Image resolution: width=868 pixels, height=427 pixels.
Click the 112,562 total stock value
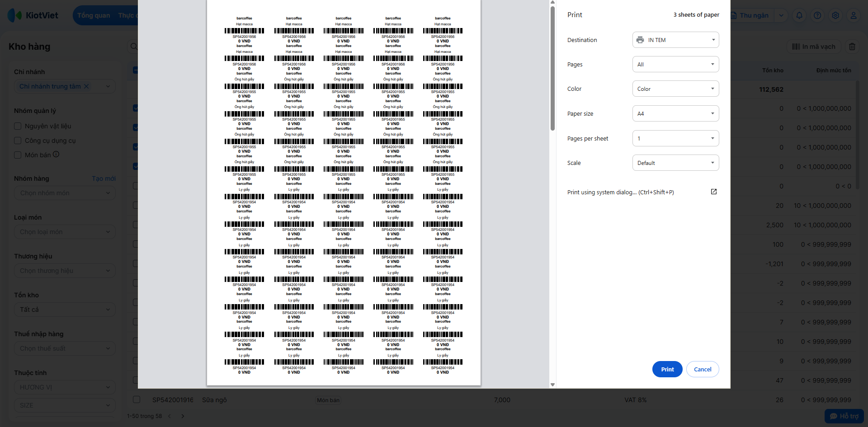771,89
